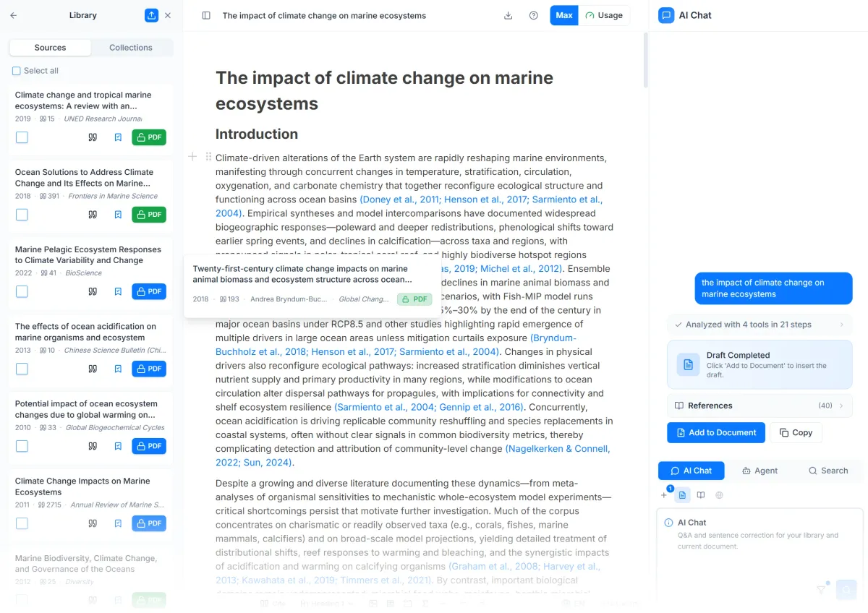Open the Search tab in chat panel

pos(828,471)
